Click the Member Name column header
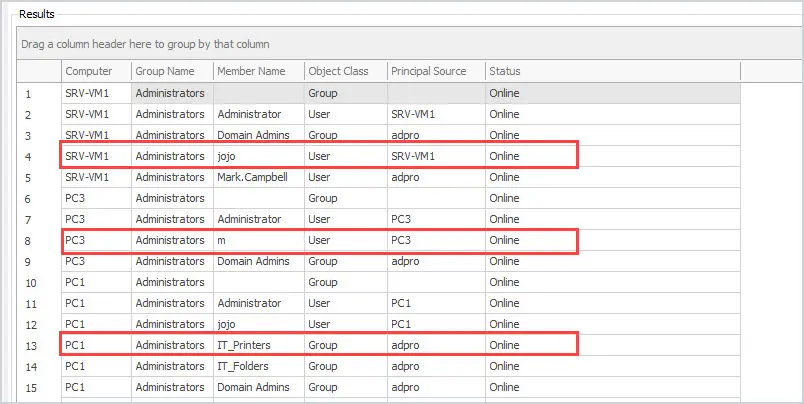Image resolution: width=804 pixels, height=404 pixels. click(x=259, y=71)
